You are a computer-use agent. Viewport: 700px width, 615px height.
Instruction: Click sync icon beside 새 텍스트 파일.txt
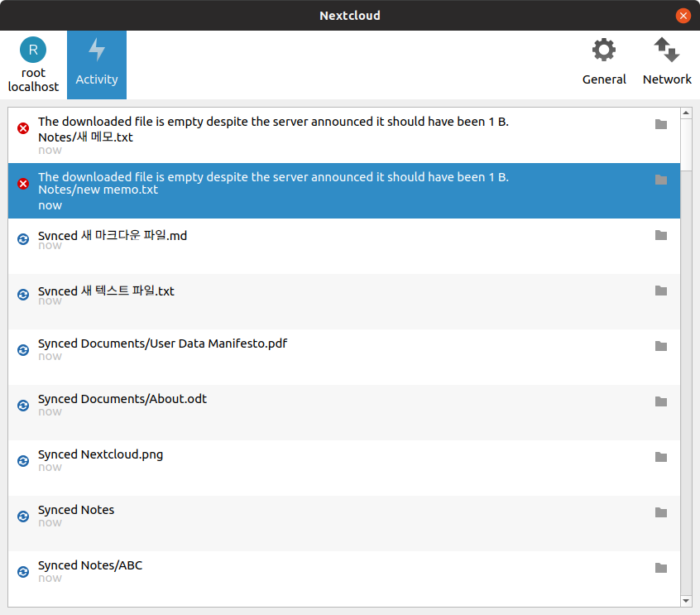point(23,295)
